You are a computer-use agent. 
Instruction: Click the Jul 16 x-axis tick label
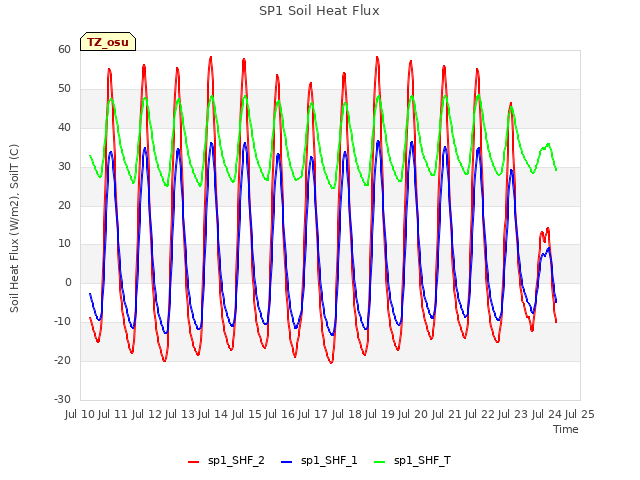tap(280, 414)
